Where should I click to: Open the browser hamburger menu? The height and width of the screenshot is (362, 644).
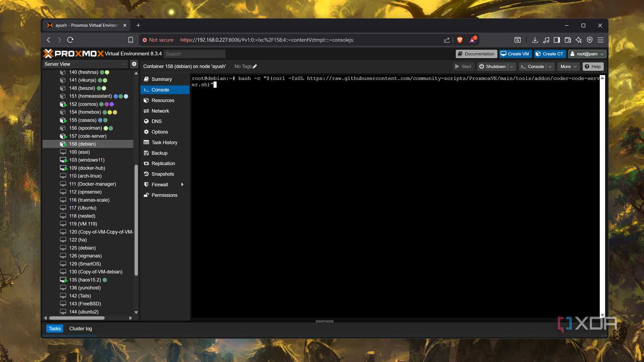click(601, 40)
